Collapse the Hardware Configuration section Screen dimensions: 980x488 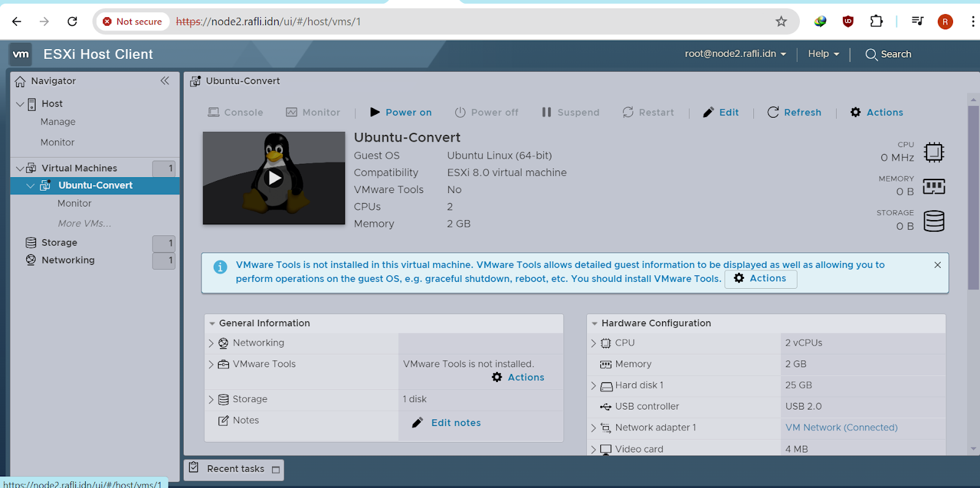[x=594, y=323]
